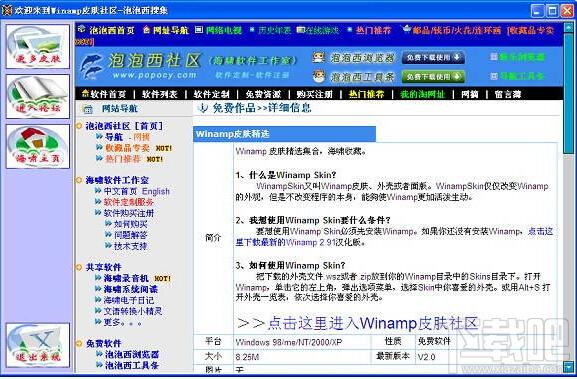Open the English link

click(x=156, y=191)
